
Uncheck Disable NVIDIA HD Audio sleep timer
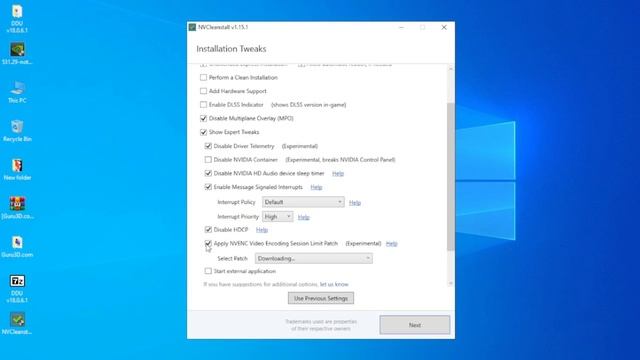[x=208, y=173]
